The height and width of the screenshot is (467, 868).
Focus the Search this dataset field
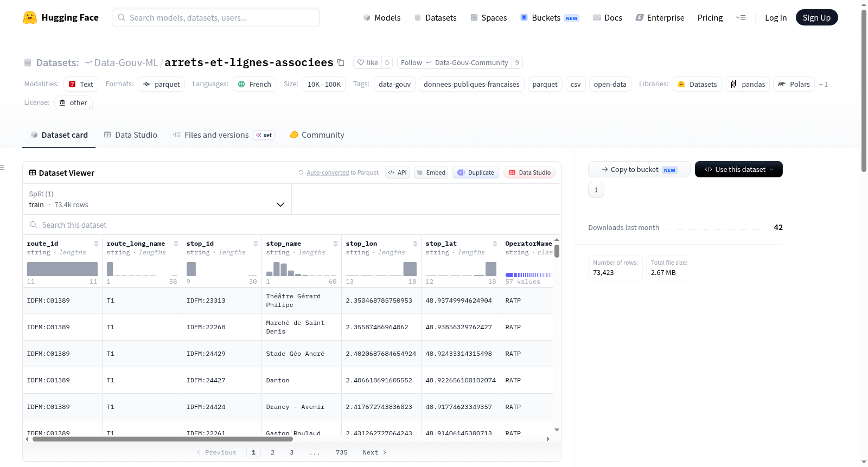(292, 225)
